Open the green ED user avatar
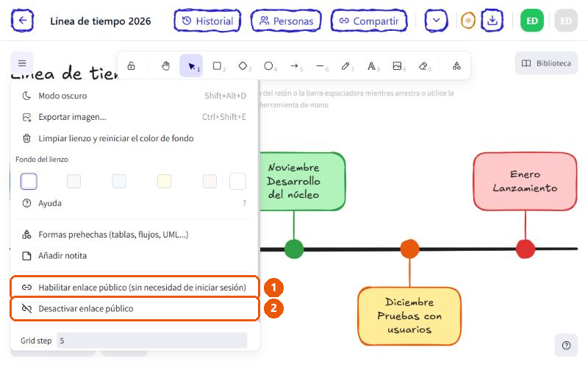This screenshot has height=367, width=588. click(531, 21)
